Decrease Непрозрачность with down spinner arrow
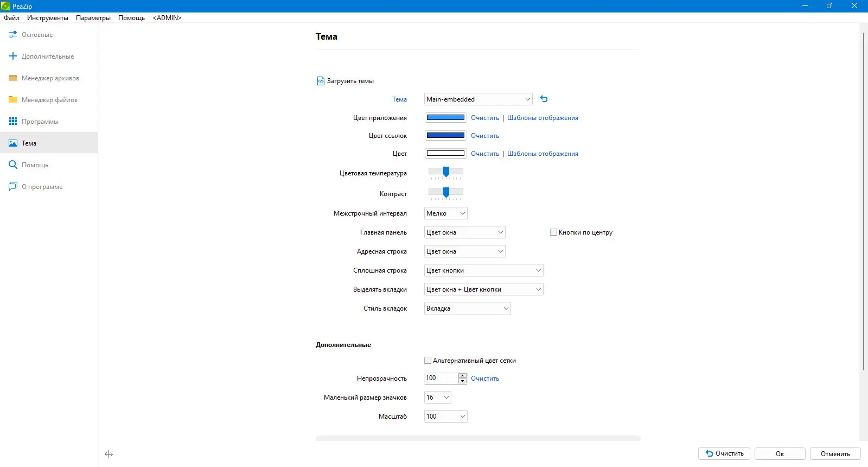The height and width of the screenshot is (467, 868). (x=462, y=381)
